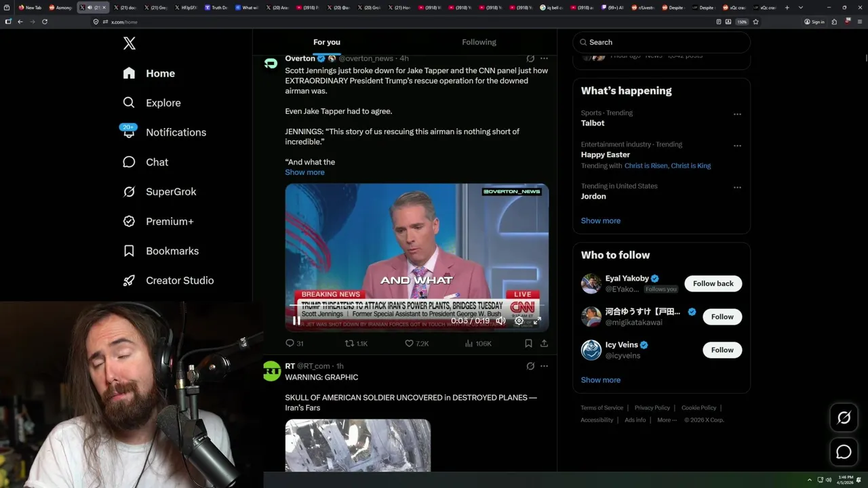Viewport: 868px width, 488px height.
Task: Open the Happy Easter trend
Action: (606, 155)
